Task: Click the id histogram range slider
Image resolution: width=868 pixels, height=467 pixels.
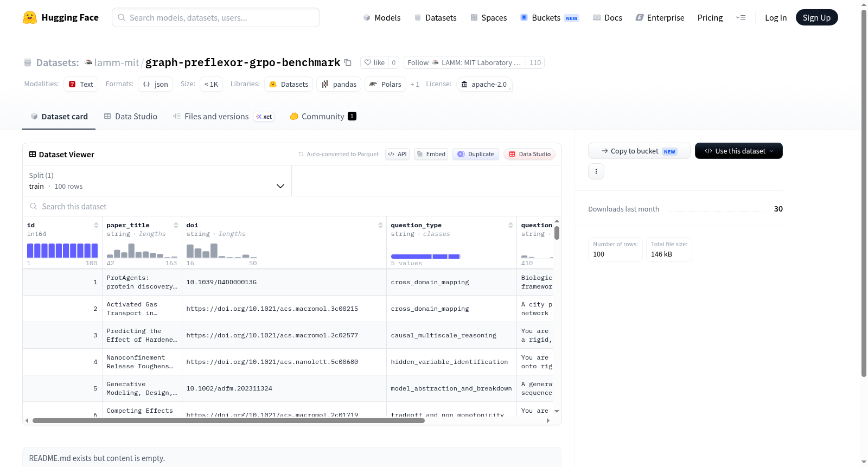Action: [x=62, y=251]
